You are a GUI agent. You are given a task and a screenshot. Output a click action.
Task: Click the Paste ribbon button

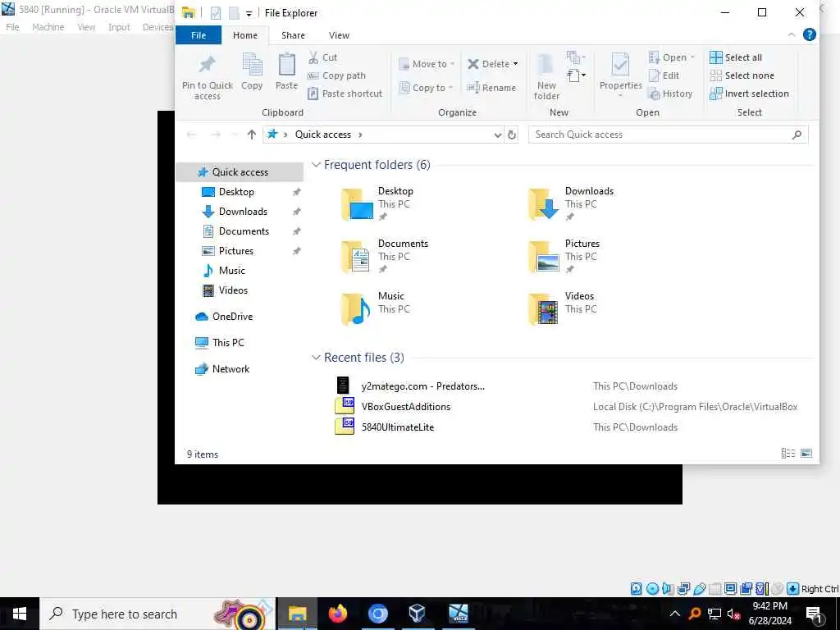tap(286, 72)
